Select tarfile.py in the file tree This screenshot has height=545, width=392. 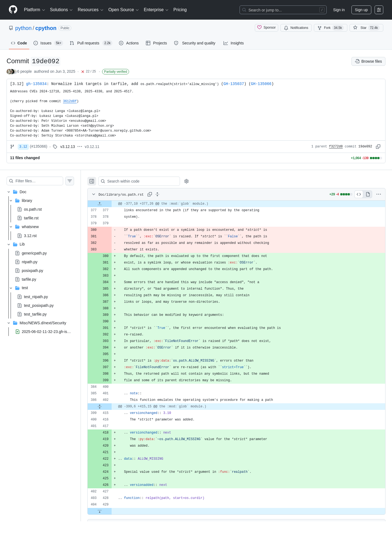coord(29,279)
